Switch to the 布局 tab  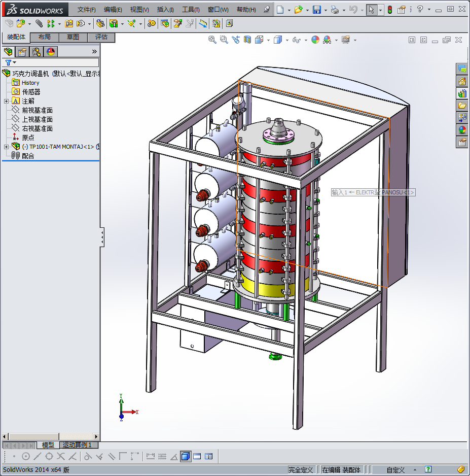click(x=45, y=37)
